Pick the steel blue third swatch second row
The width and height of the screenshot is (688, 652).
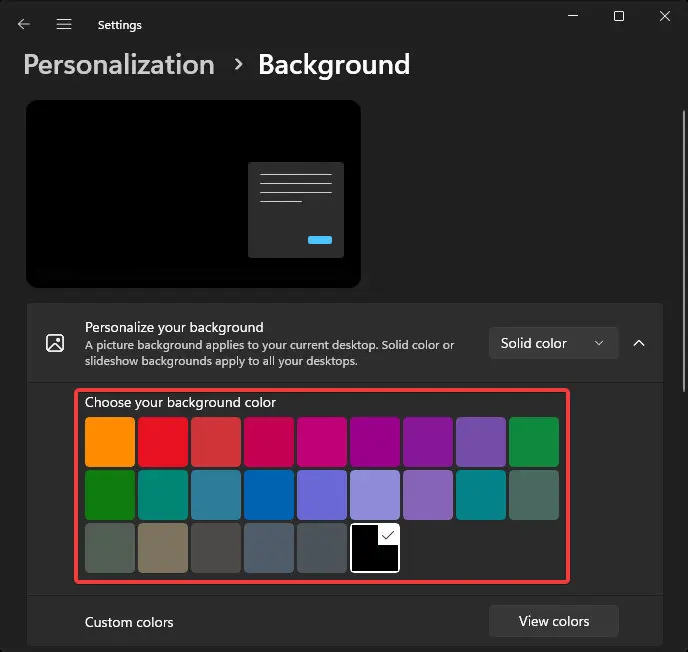(216, 495)
